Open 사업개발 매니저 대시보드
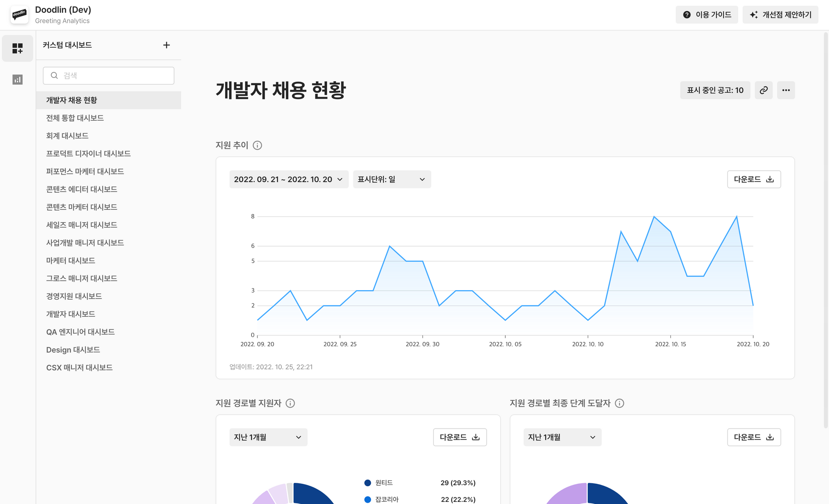This screenshot has width=829, height=504. click(109, 243)
